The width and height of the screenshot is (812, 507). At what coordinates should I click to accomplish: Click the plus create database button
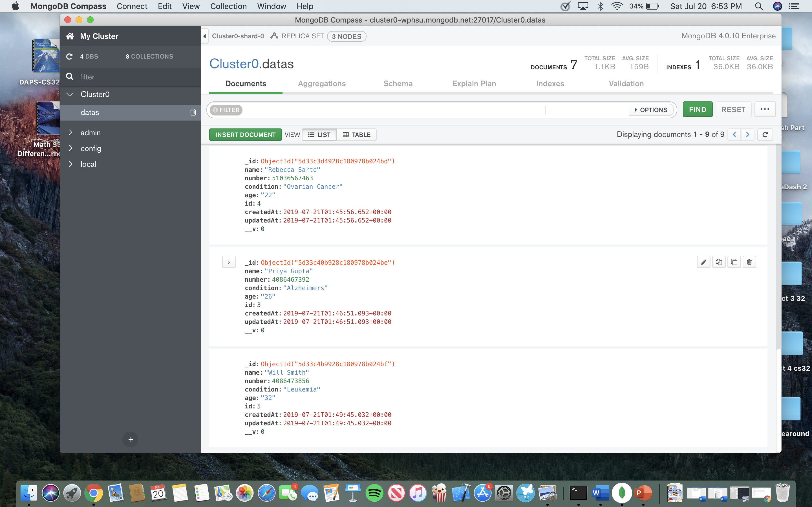131,439
